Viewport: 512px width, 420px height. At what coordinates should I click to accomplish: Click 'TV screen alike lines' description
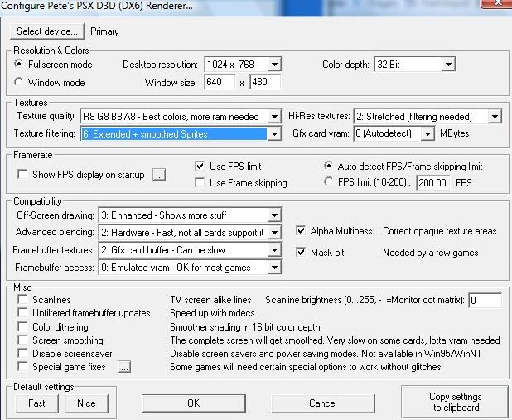pos(210,300)
